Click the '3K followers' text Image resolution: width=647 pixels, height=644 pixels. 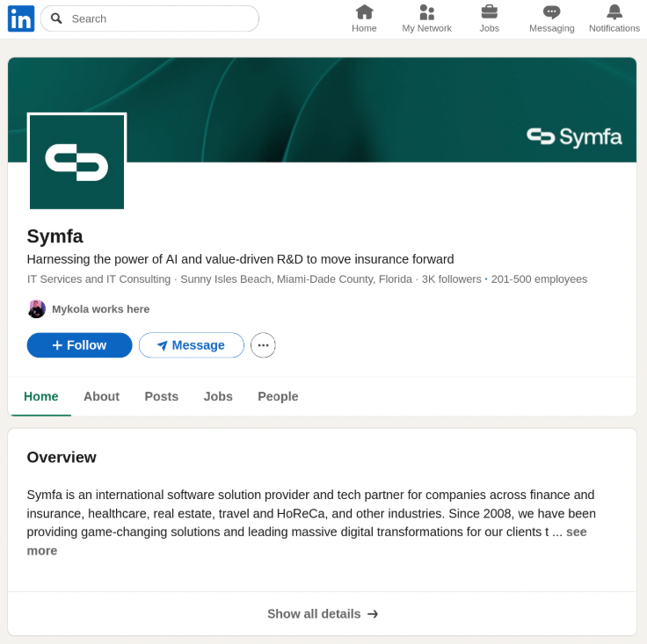pyautogui.click(x=452, y=279)
